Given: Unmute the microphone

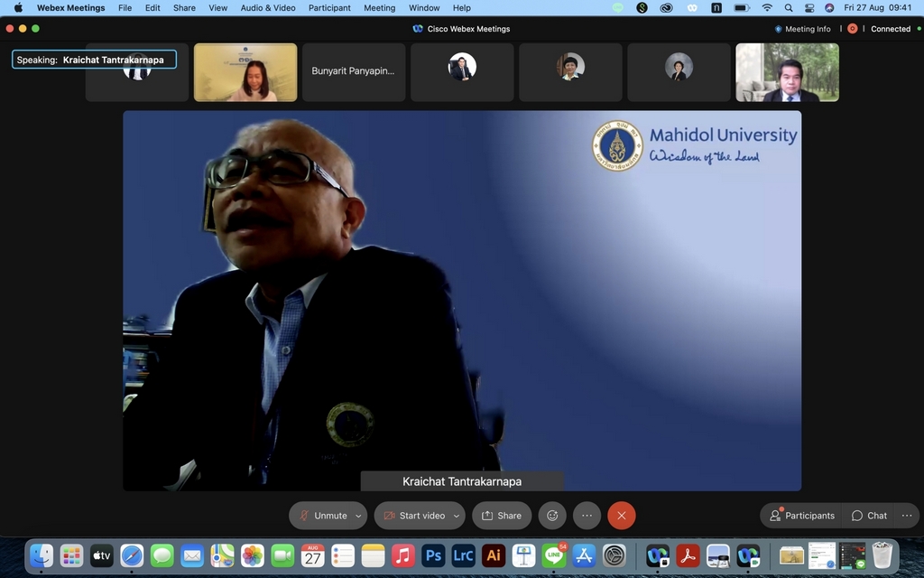Looking at the screenshot, I should [x=321, y=516].
